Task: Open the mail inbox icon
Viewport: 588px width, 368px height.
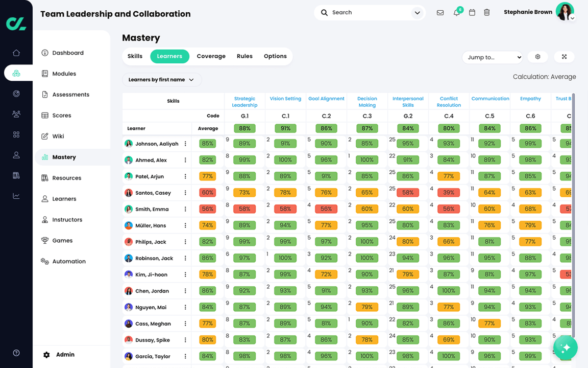Action: point(440,13)
